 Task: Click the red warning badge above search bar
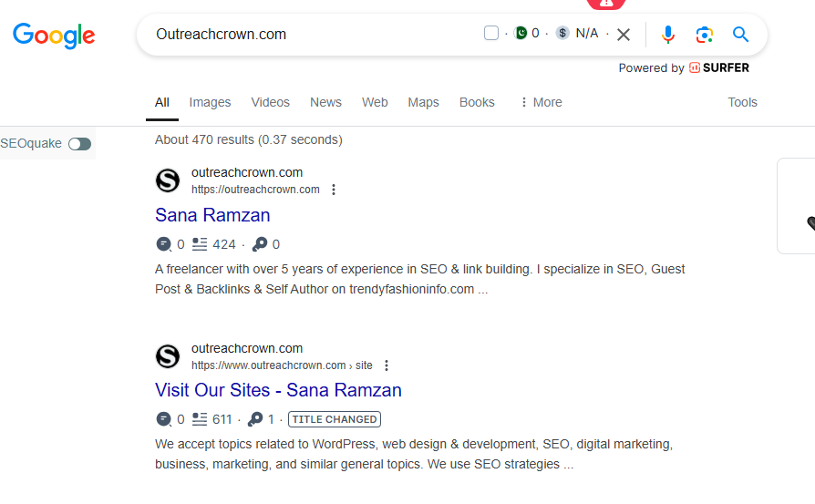point(606,5)
